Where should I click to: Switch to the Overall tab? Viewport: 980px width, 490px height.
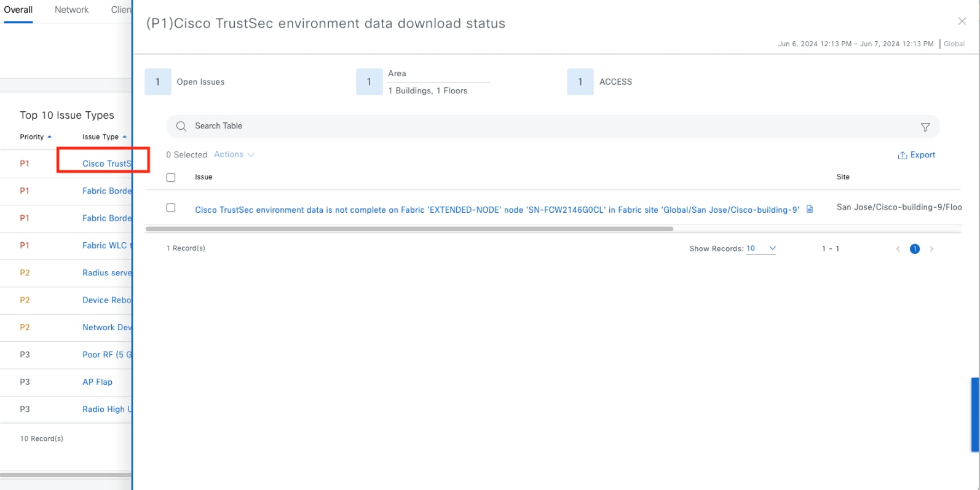(18, 10)
